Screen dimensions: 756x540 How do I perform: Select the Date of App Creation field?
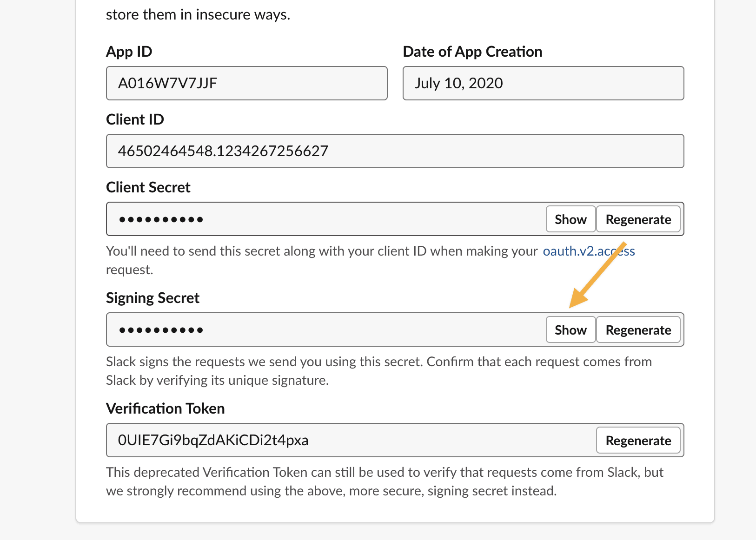click(544, 83)
